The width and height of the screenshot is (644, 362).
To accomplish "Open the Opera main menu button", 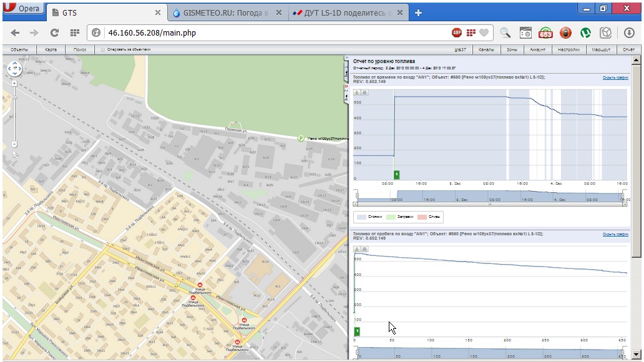I will click(x=23, y=9).
